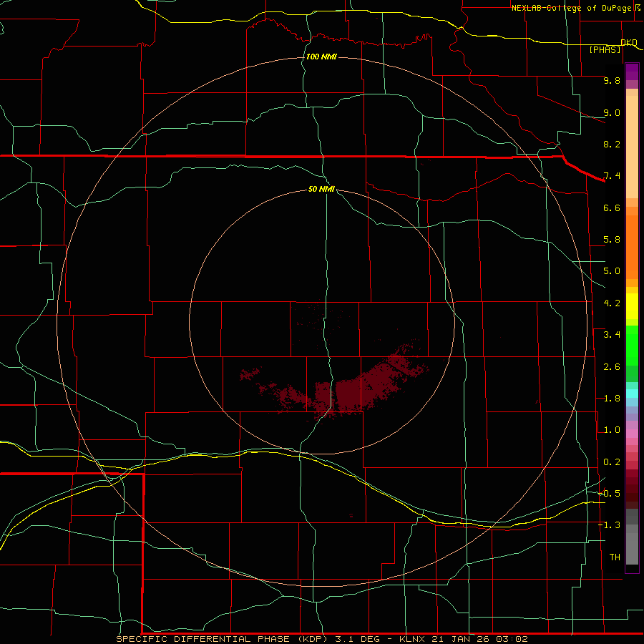The image size is (644, 644).
Task: Pick the purple swatch atop color bar
Action: coord(632,72)
